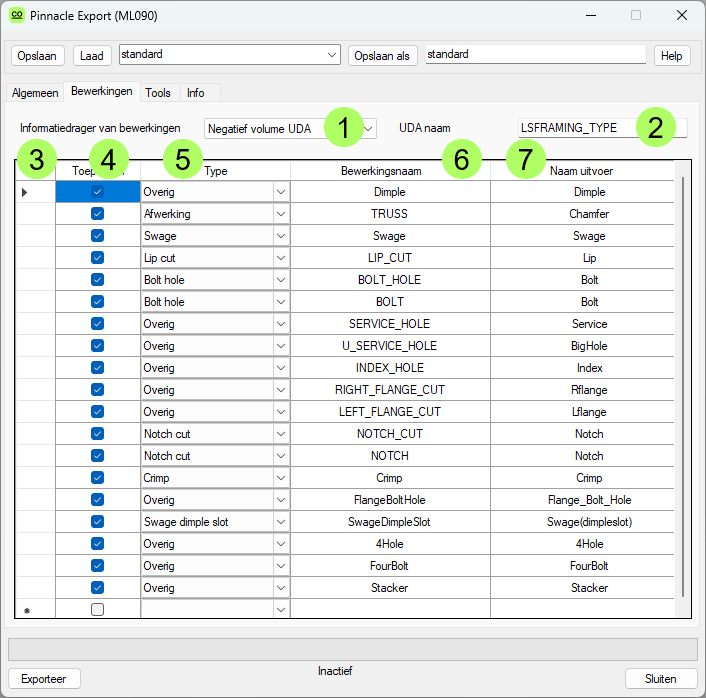Open the Afwerking type dropdown for TRUSS
The image size is (706, 698).
281,213
